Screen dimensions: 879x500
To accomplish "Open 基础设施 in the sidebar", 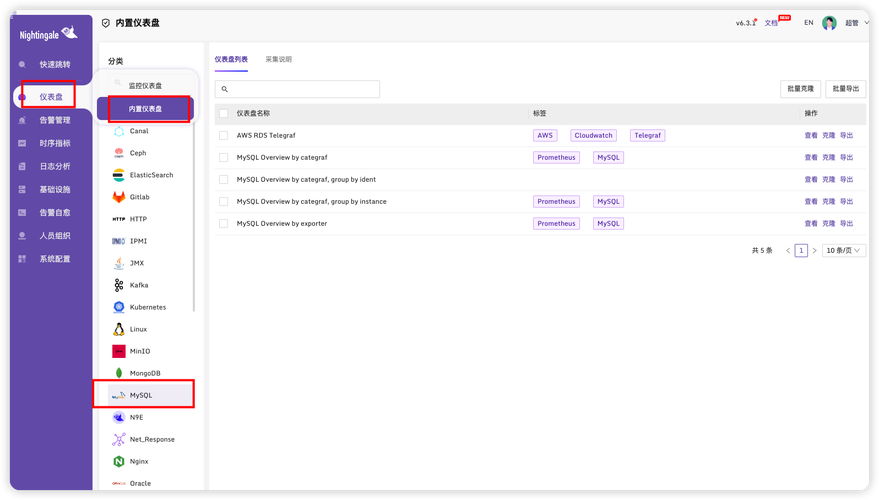I will (55, 189).
